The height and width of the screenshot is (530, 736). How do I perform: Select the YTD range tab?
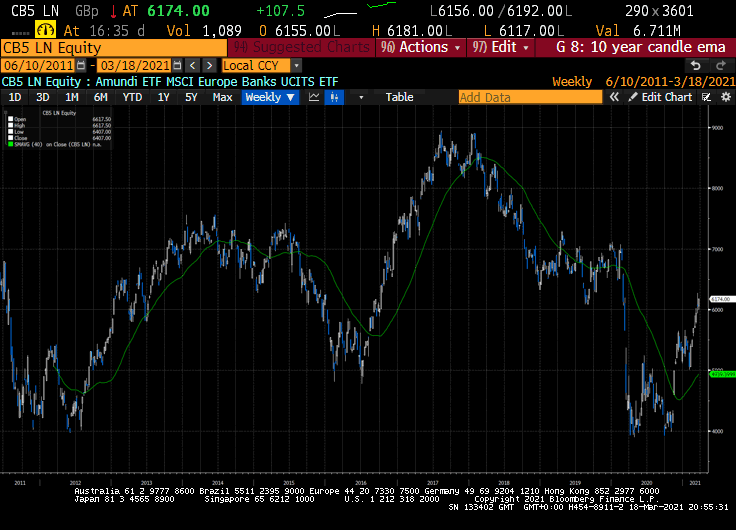[132, 97]
